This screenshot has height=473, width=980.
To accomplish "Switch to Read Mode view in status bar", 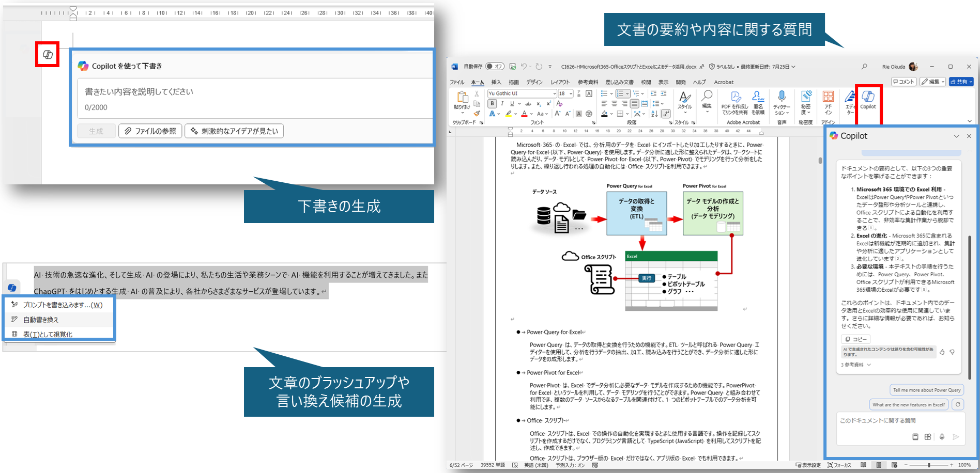I will click(x=863, y=465).
